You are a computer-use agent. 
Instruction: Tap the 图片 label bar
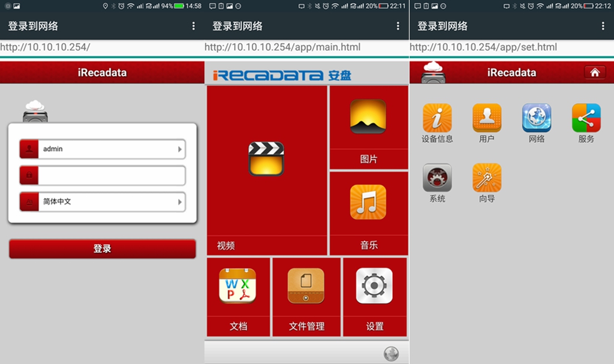click(x=369, y=159)
